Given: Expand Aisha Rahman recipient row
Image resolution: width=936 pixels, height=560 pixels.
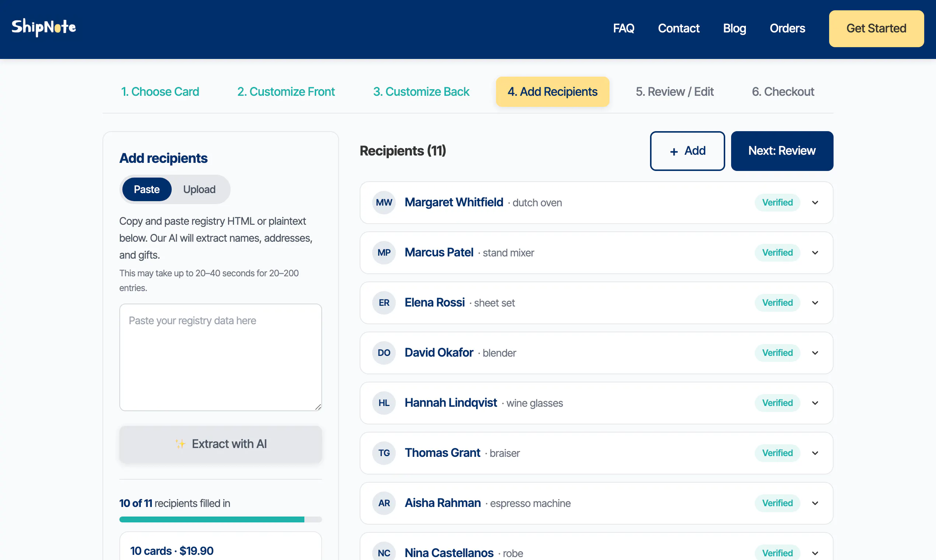Looking at the screenshot, I should click(x=815, y=503).
